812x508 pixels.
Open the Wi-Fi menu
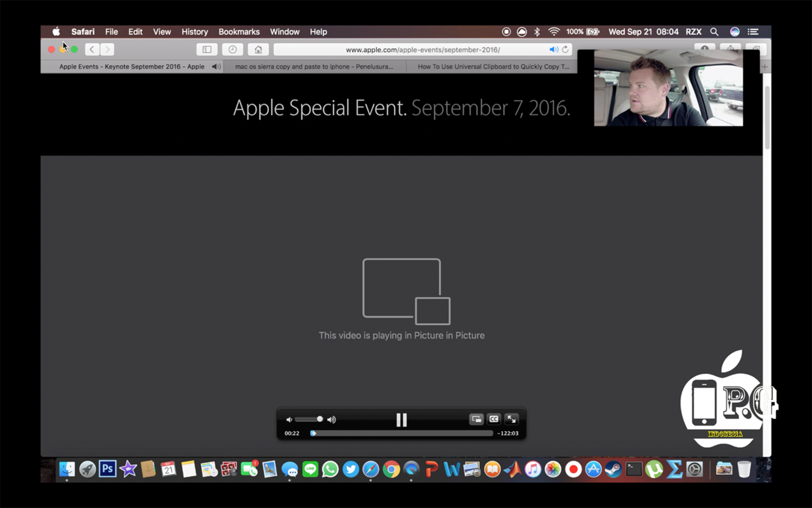point(554,32)
